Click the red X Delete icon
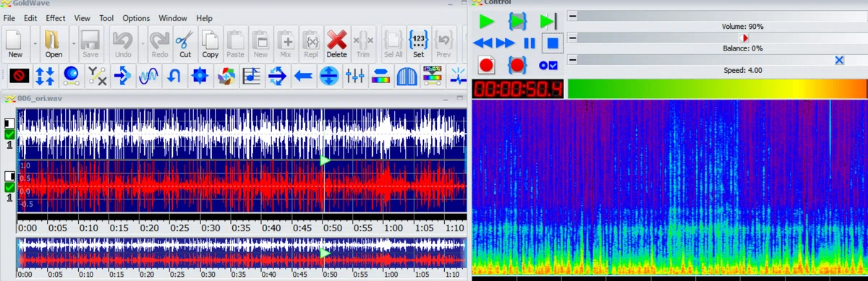 pos(336,43)
